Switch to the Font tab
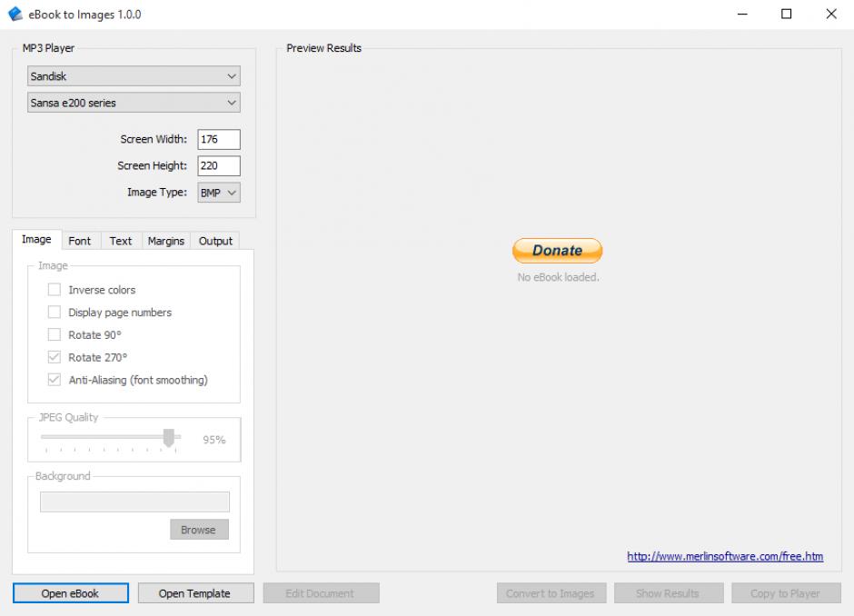This screenshot has height=616, width=854. (x=80, y=241)
